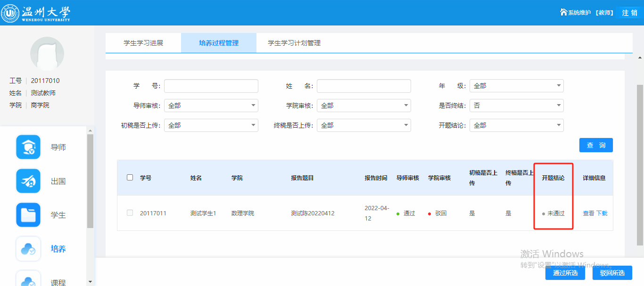The width and height of the screenshot is (644, 286).
Task: Open the 导师审核 filter dropdown
Action: [211, 106]
